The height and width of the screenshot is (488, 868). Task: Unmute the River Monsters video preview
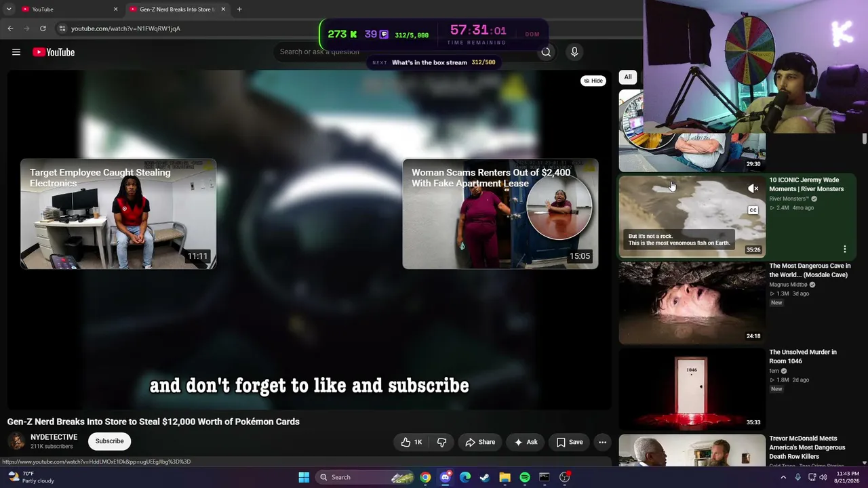[753, 188]
